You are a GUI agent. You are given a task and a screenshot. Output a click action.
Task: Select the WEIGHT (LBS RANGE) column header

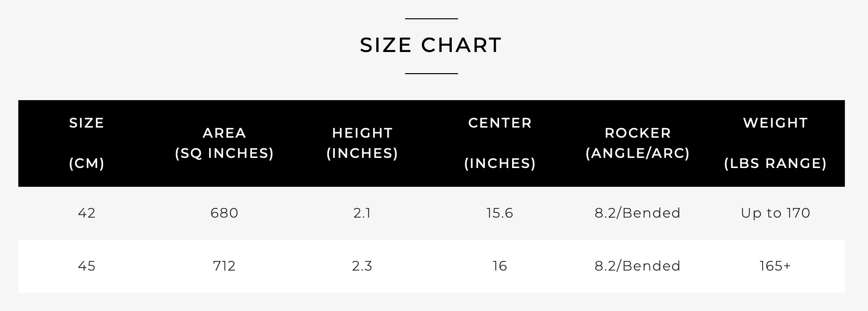pyautogui.click(x=776, y=143)
